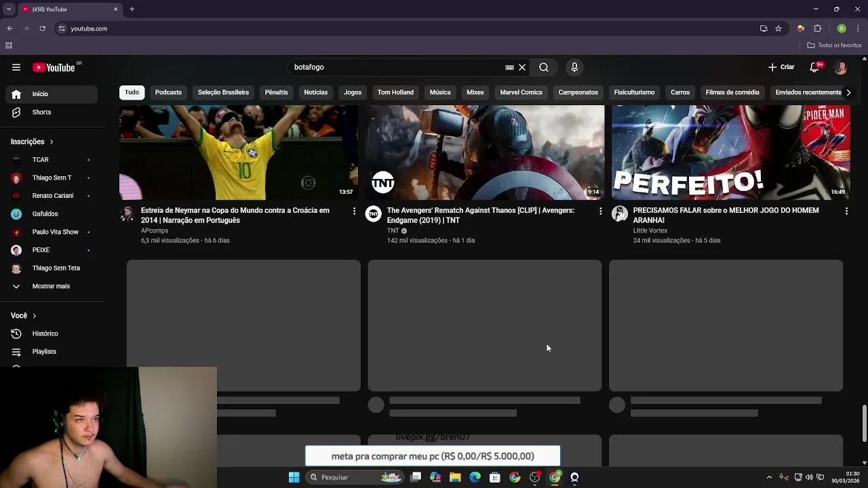Open the Avengers Endgame clip thumbnail
The image size is (868, 488).
click(x=485, y=152)
